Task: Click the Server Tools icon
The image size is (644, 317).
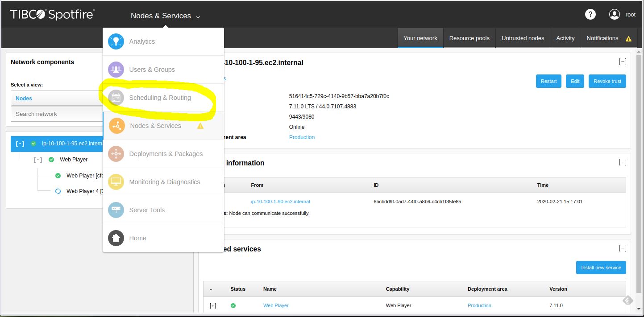Action: [116, 210]
